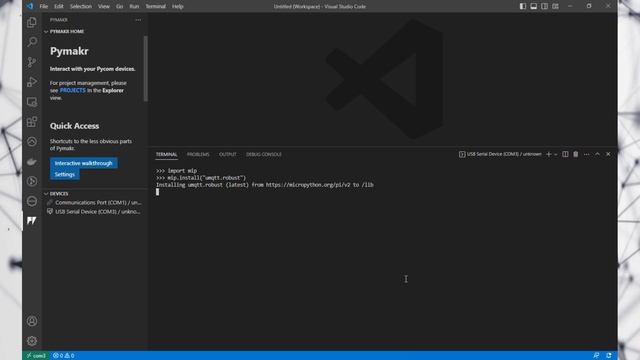Click the 'Installing umqtt.robust' output line
Screen dimensions: 640x360
tap(264, 185)
